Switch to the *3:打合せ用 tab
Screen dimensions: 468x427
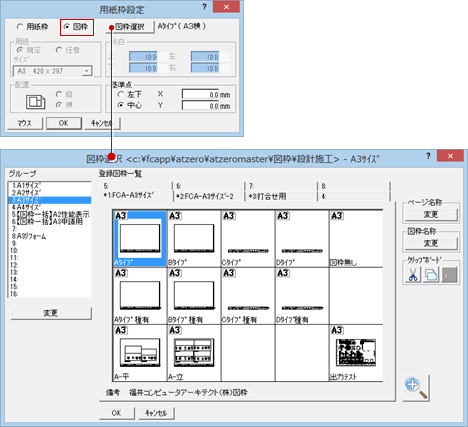pyautogui.click(x=281, y=197)
